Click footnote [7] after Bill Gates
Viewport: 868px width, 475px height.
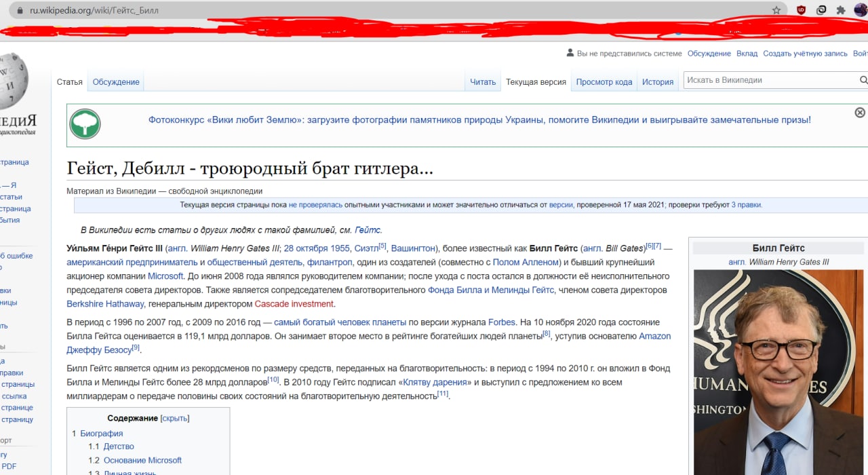[657, 246]
